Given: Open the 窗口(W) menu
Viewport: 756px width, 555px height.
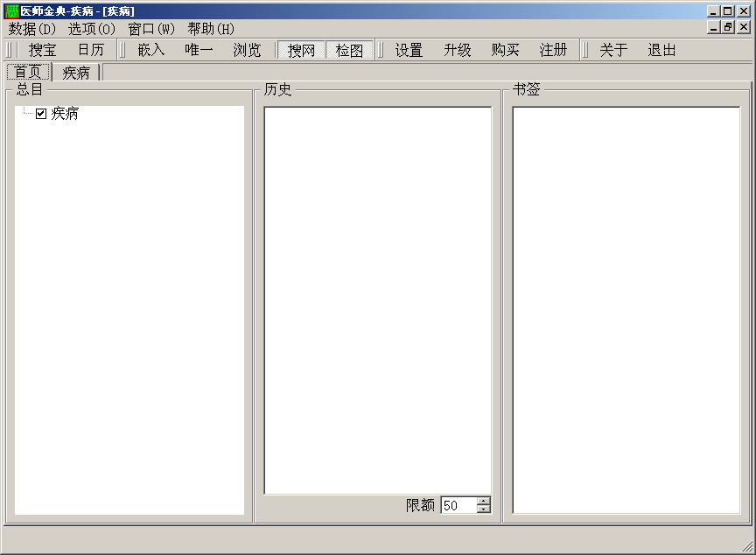Looking at the screenshot, I should pyautogui.click(x=151, y=29).
